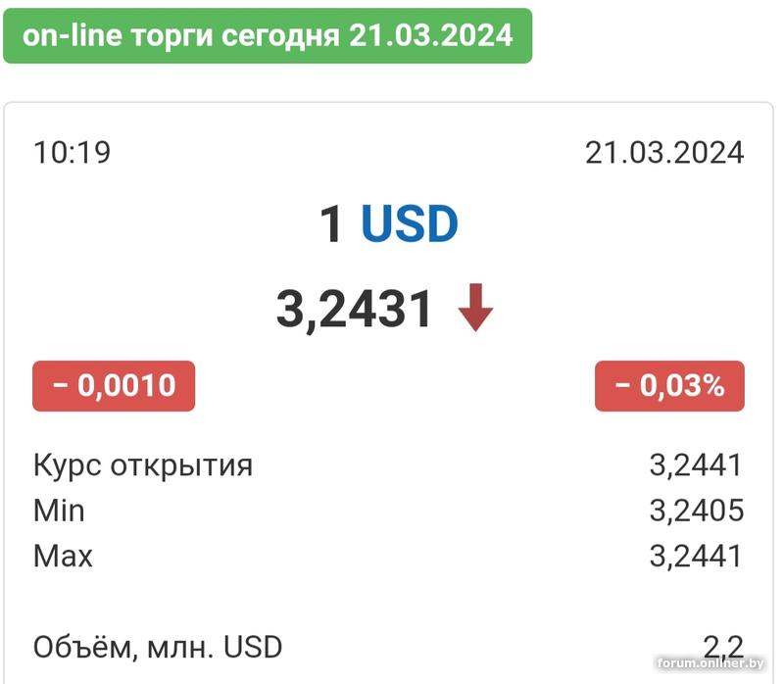This screenshot has width=784, height=684.
Task: Click the 10:19 time stamp
Action: tap(72, 153)
